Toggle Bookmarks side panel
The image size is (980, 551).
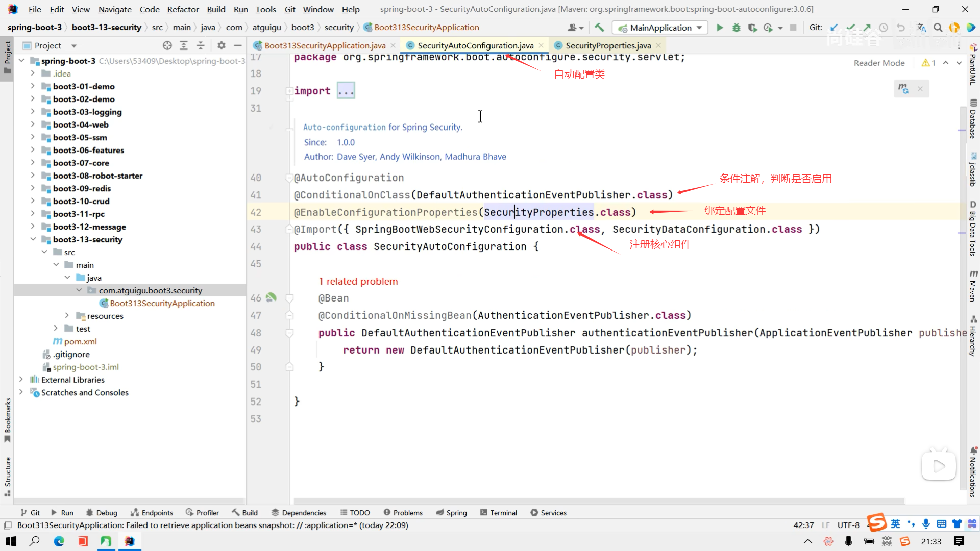tap(7, 419)
